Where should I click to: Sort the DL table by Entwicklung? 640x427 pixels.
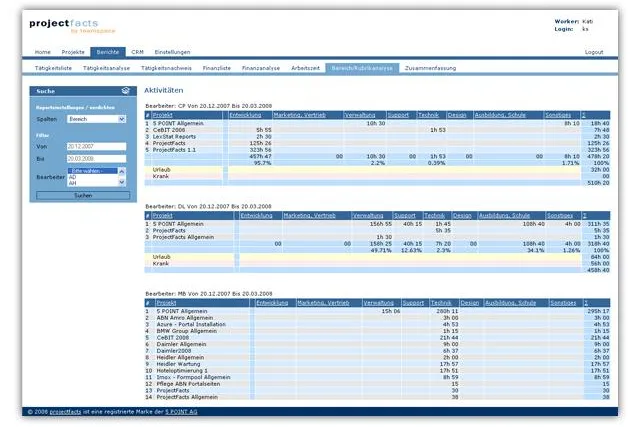pos(256,216)
